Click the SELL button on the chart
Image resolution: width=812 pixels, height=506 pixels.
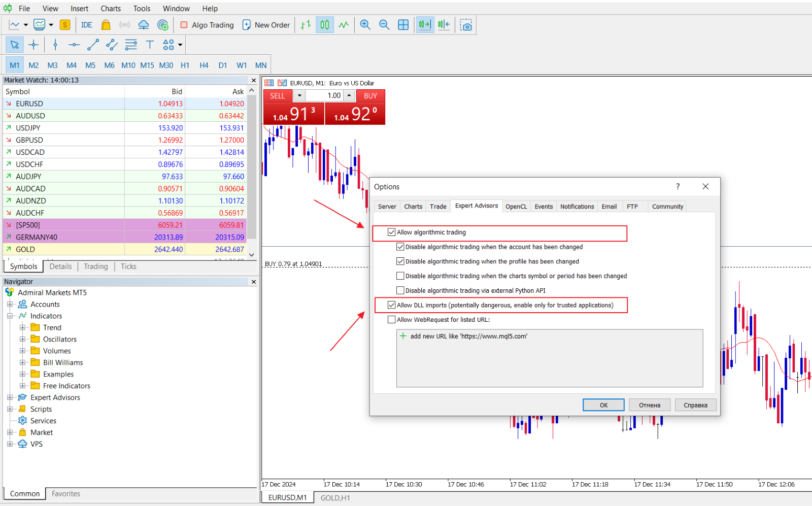coord(278,96)
